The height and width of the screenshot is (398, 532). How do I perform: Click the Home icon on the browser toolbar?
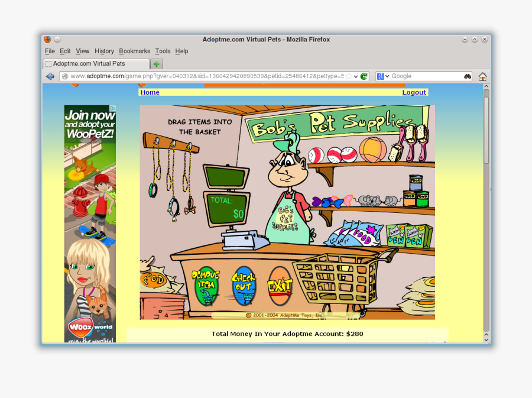[x=482, y=76]
